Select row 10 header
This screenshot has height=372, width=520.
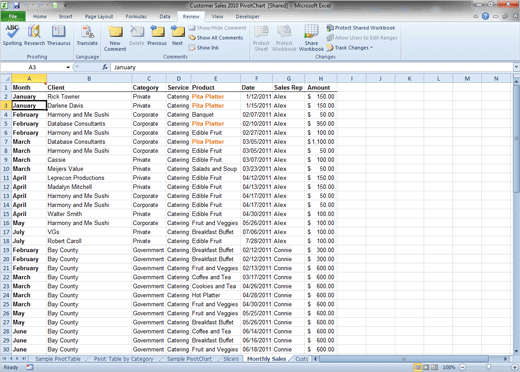pos(6,169)
